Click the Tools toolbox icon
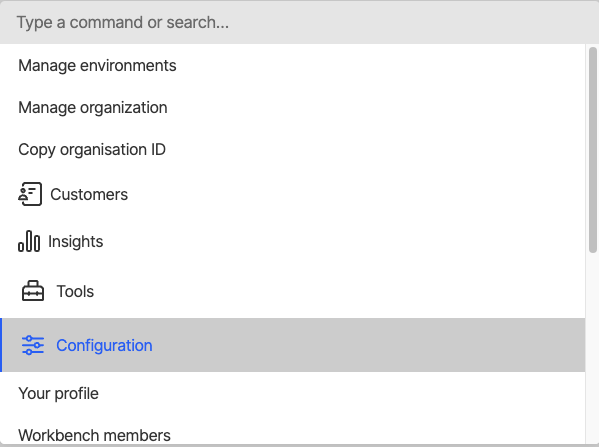This screenshot has height=447, width=599. click(33, 291)
